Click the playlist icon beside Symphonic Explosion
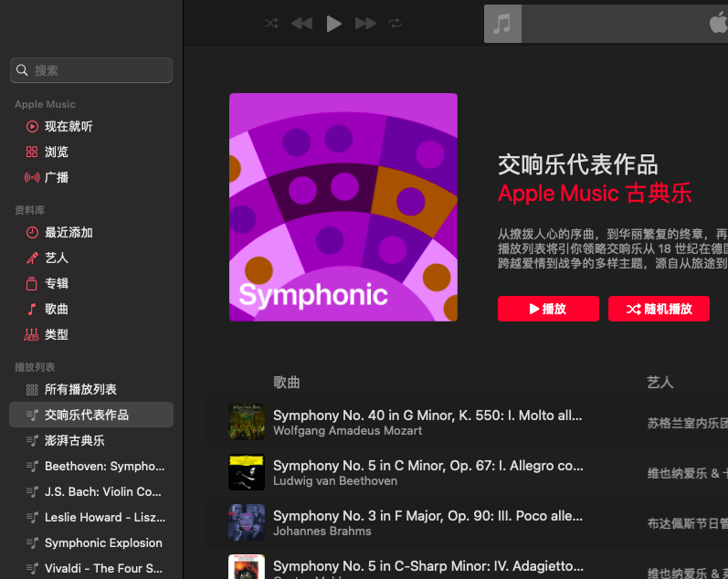Image resolution: width=728 pixels, height=579 pixels. 32,542
